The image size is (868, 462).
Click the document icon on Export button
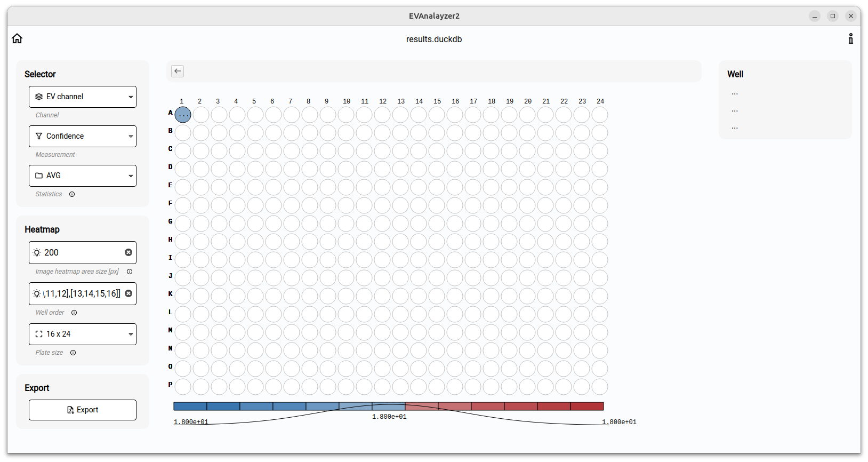click(x=70, y=410)
